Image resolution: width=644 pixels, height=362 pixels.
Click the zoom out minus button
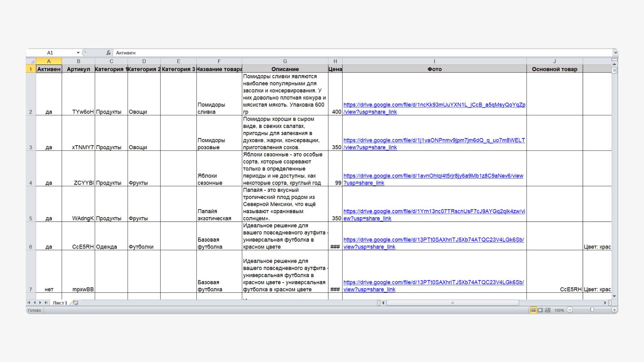pyautogui.click(x=570, y=310)
